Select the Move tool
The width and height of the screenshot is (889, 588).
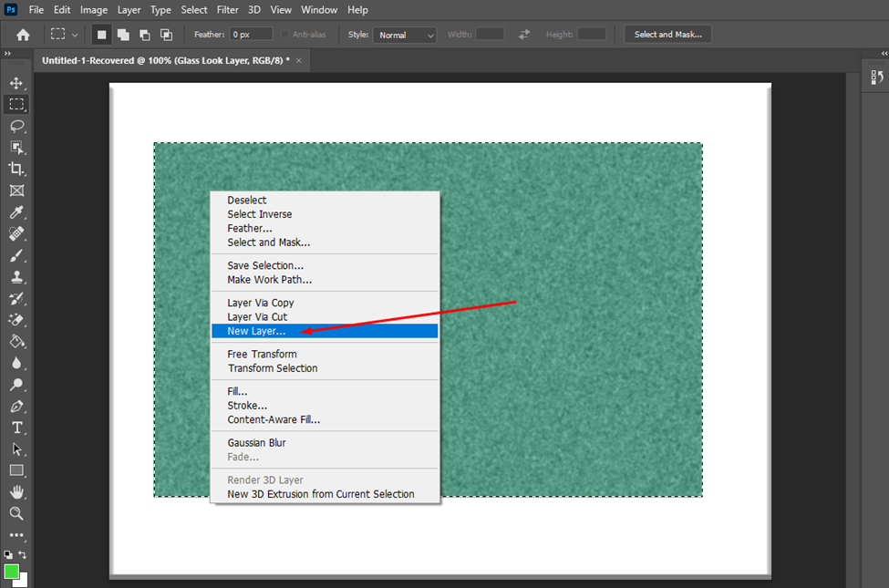(16, 83)
